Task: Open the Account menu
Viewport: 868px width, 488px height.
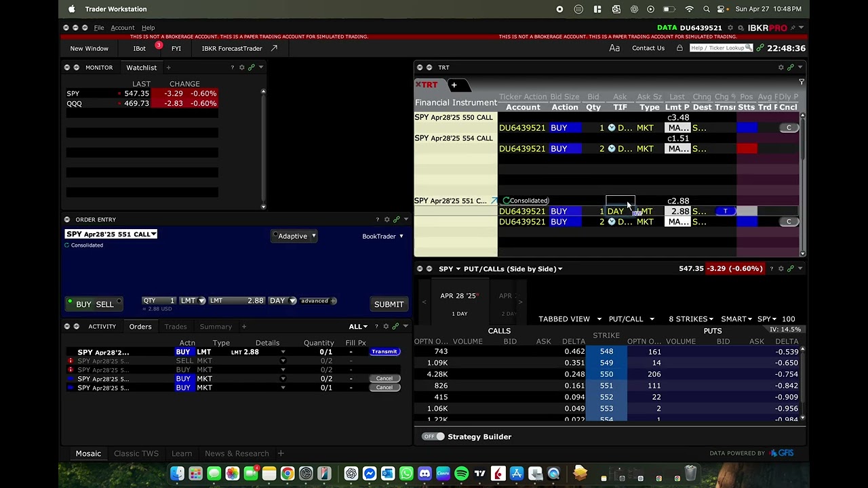Action: click(x=123, y=28)
